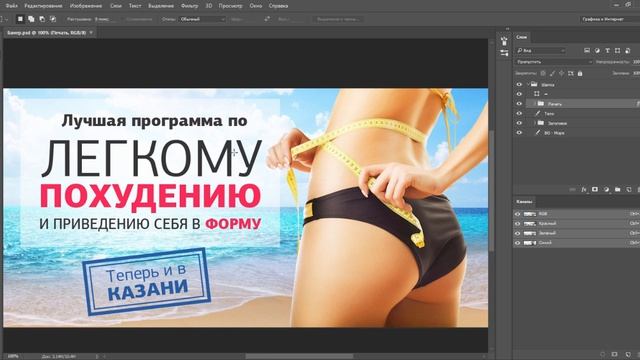
Task: Create new fill or adjustment layer icon
Action: (606, 190)
